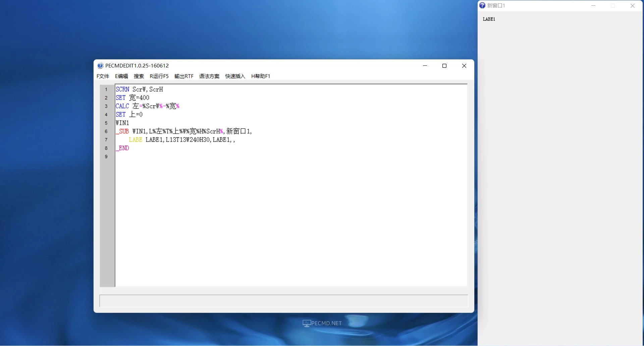Screen dimensions: 644x346
Task: Open the H帮助F1 menu
Action: pyautogui.click(x=261, y=76)
